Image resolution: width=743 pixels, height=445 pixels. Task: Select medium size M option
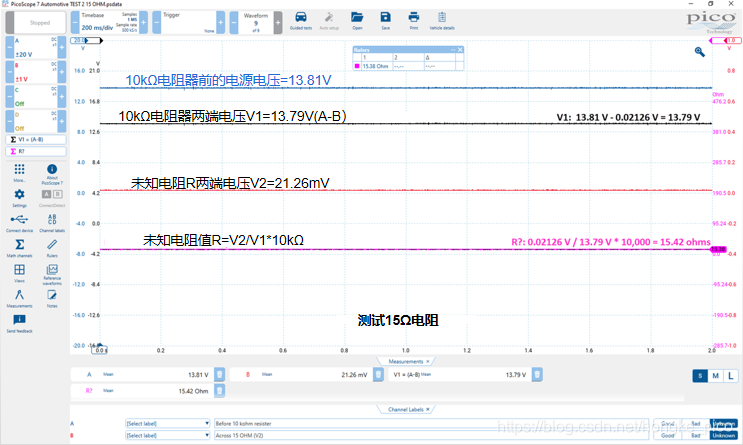[716, 376]
